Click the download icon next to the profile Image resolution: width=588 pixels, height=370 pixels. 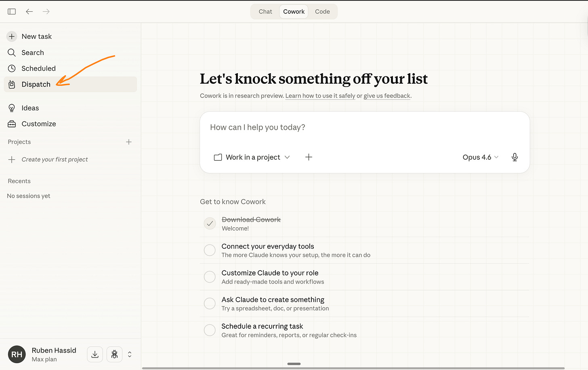[95, 354]
